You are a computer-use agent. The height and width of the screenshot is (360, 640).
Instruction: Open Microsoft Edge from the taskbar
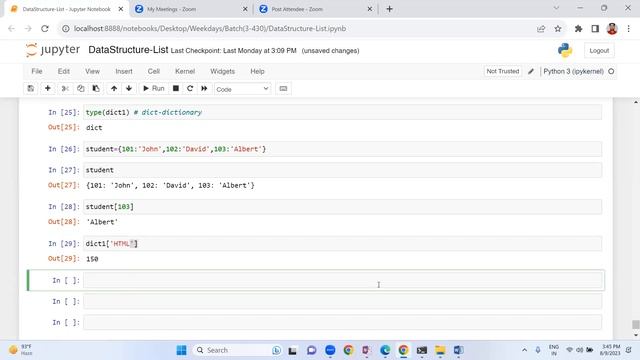coord(385,350)
